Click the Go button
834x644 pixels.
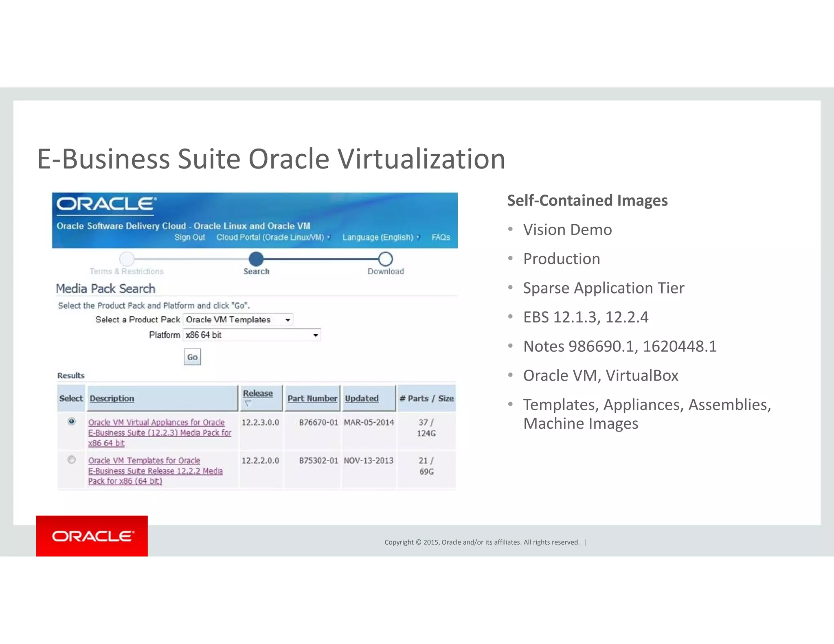click(x=192, y=357)
